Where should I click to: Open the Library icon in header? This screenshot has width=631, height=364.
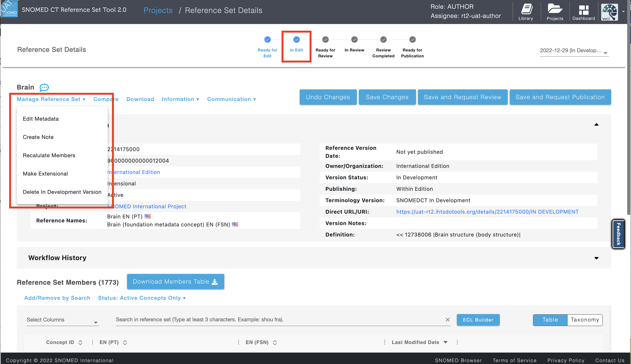click(526, 11)
